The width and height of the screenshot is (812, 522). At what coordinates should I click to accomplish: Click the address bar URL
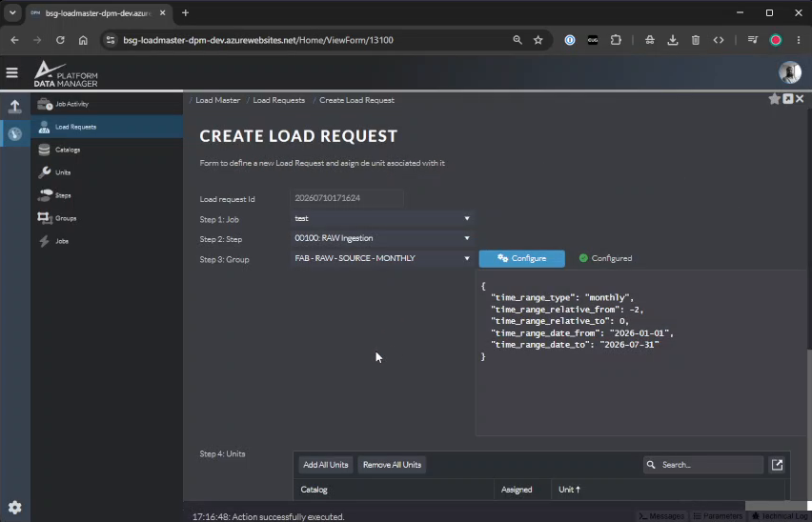[x=258, y=40]
